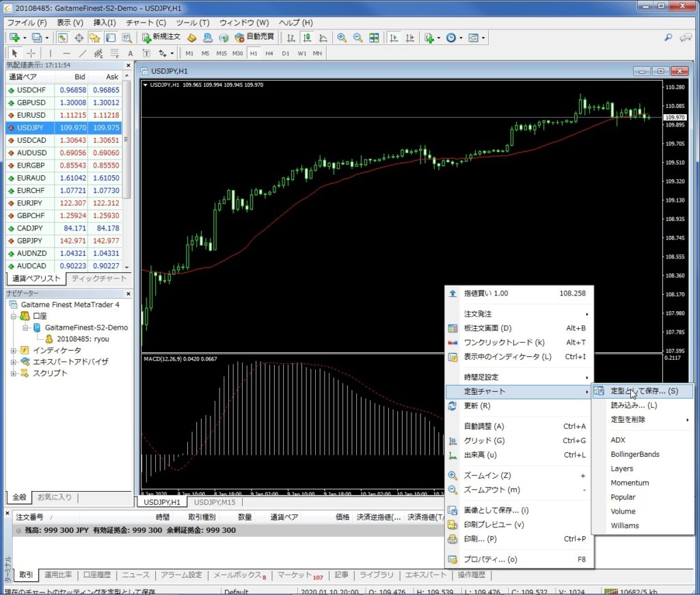
Task: Open the profiles toolbar icon
Action: (x=37, y=38)
